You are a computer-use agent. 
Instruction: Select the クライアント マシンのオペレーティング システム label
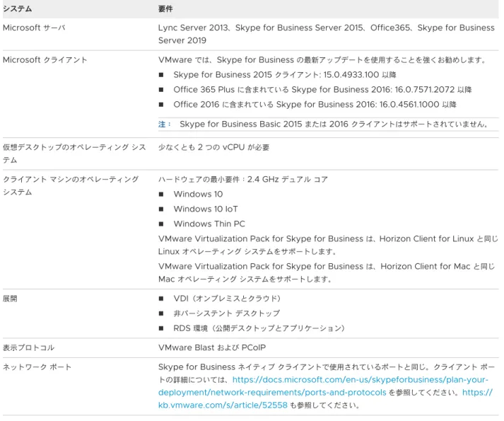pos(71,185)
